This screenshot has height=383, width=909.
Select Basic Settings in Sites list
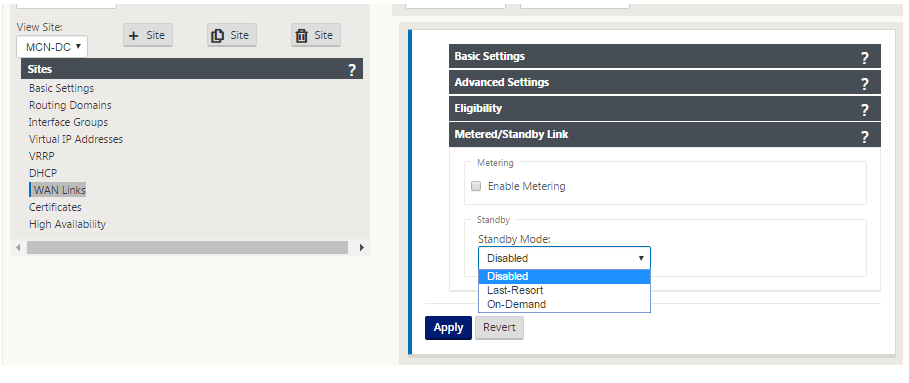[x=61, y=88]
